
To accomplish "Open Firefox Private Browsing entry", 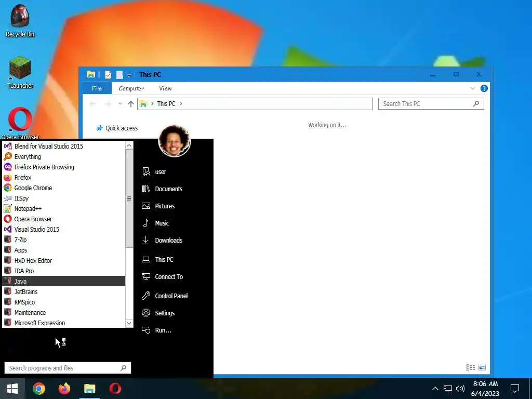I will (64, 167).
